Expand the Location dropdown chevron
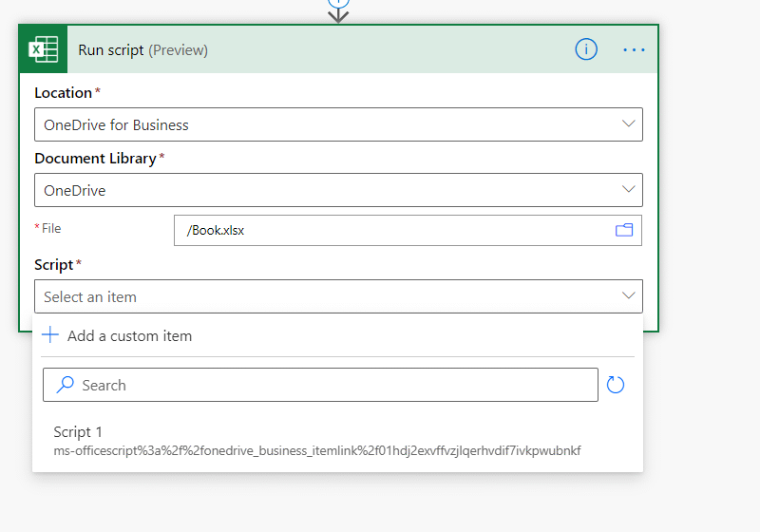Screen dimensions: 760x532 click(628, 124)
